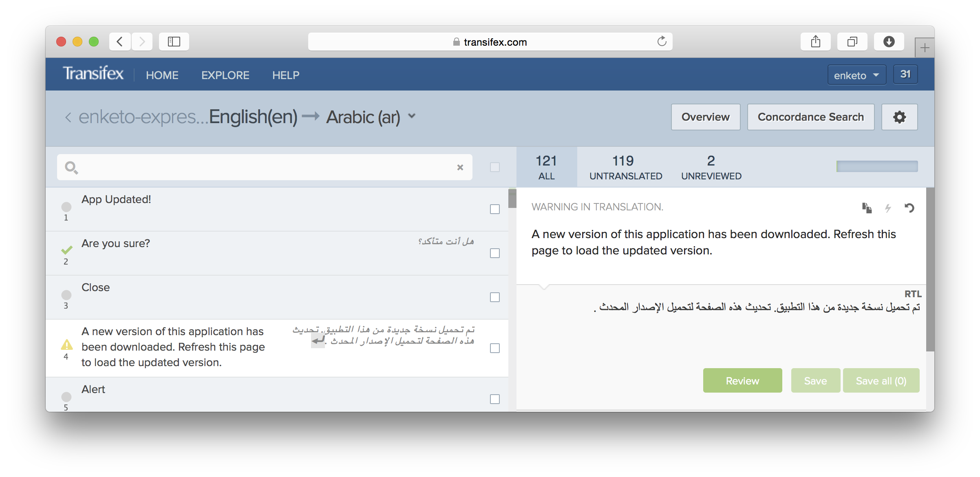
Task: Open the enketo user dropdown
Action: click(856, 75)
